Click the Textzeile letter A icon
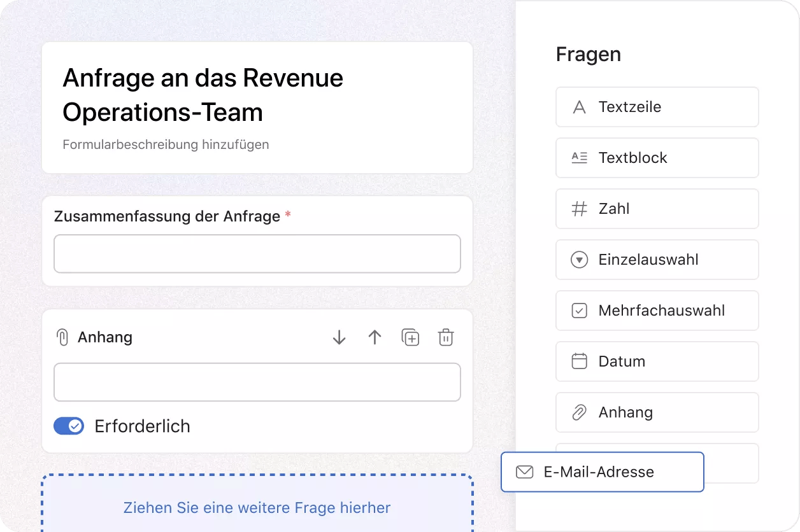The width and height of the screenshot is (800, 532). tap(579, 107)
